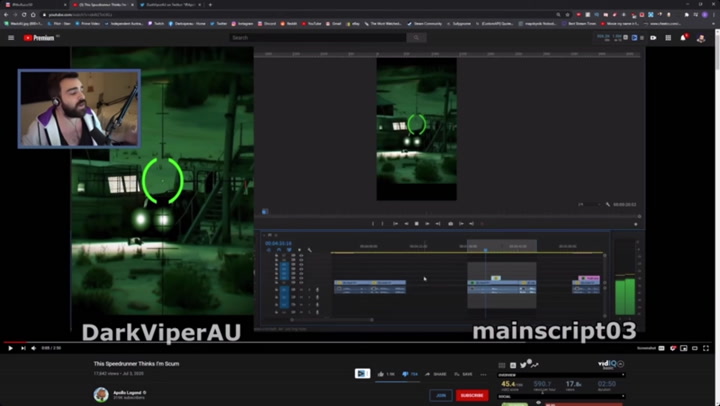Viewport: 720px width, 406px height.
Task: Click the YouTube search magnifier button
Action: coord(416,38)
